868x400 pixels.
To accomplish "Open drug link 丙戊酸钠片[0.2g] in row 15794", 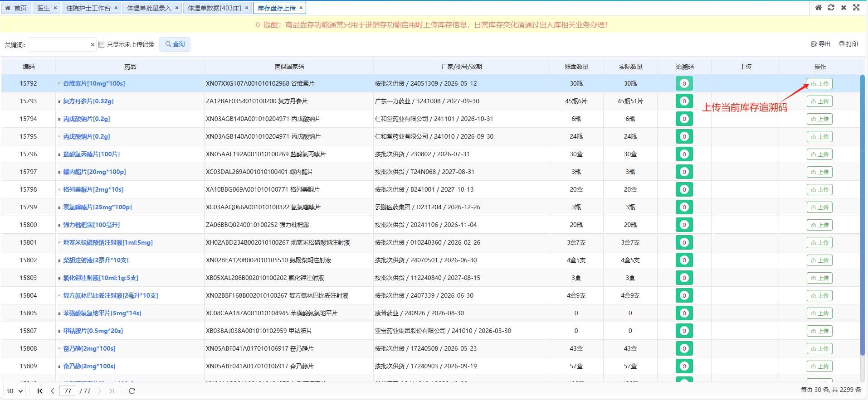I will (x=87, y=119).
